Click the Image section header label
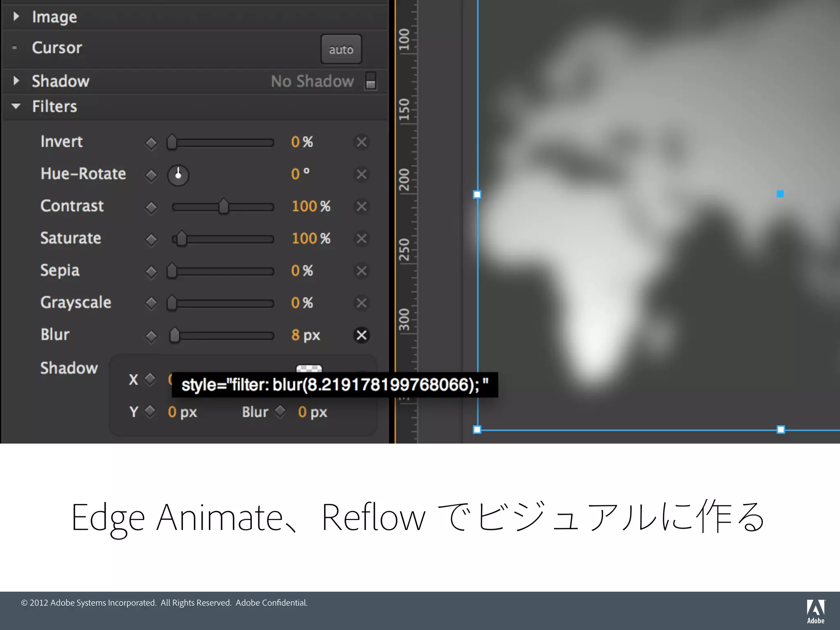This screenshot has height=630, width=840. [x=55, y=17]
